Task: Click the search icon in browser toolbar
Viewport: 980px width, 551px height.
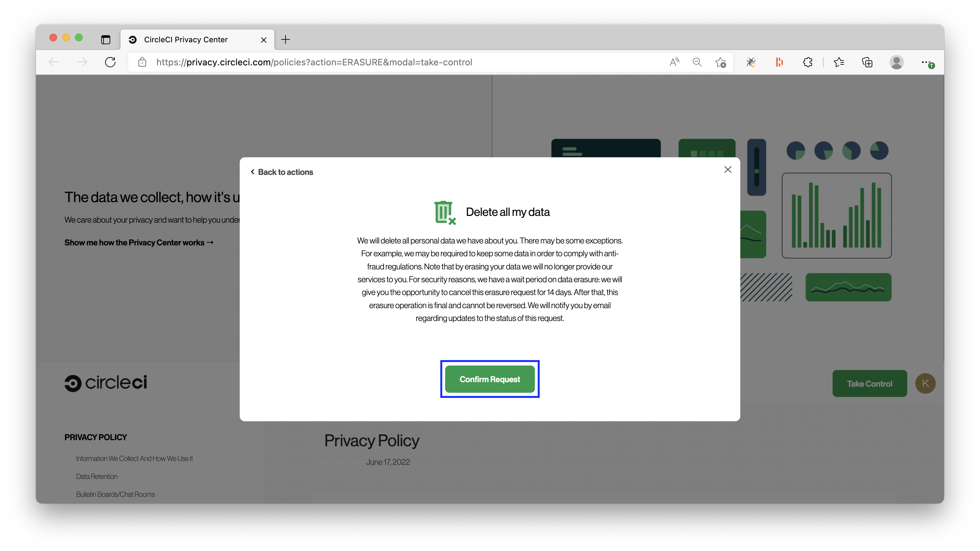Action: click(x=698, y=62)
